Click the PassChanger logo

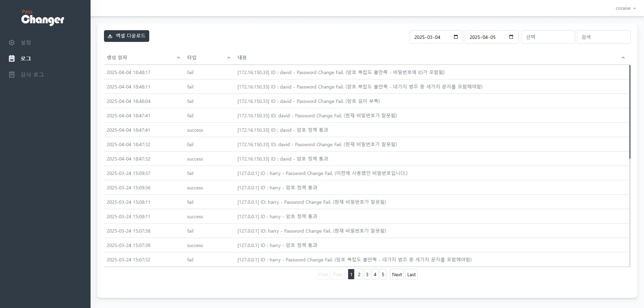[43, 18]
